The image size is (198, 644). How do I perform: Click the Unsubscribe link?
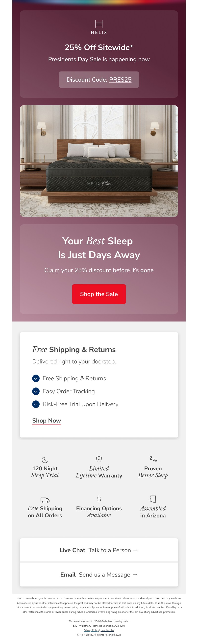pos(107,630)
